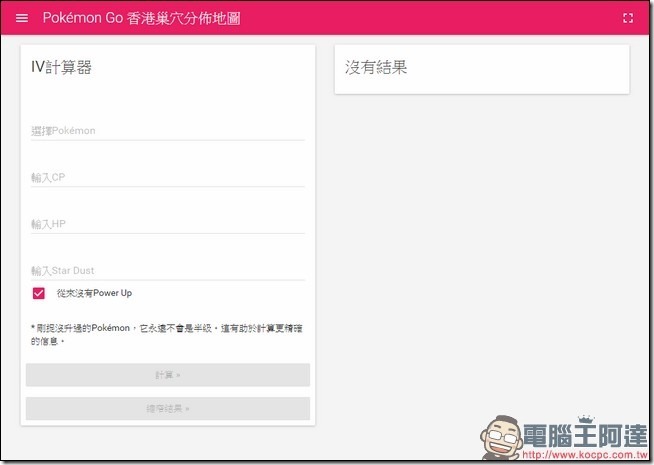Untick the 從來沒有Power Up checkbox
654x465 pixels.
click(x=39, y=293)
